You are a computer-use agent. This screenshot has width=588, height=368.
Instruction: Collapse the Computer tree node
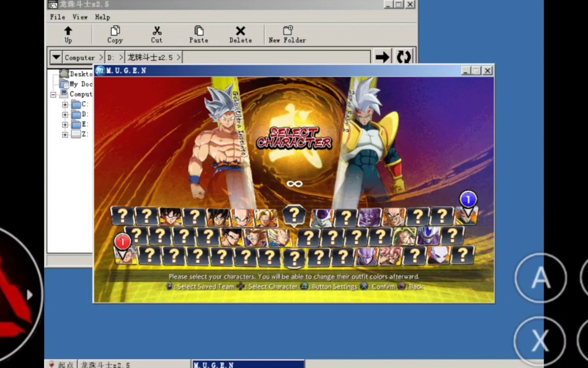pyautogui.click(x=53, y=95)
